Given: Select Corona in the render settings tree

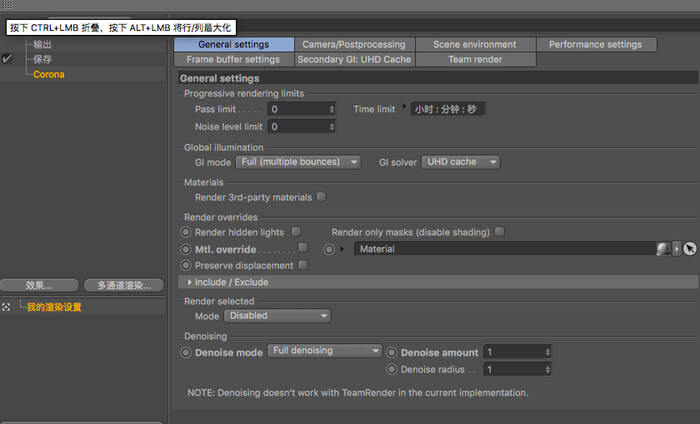Looking at the screenshot, I should [x=49, y=75].
